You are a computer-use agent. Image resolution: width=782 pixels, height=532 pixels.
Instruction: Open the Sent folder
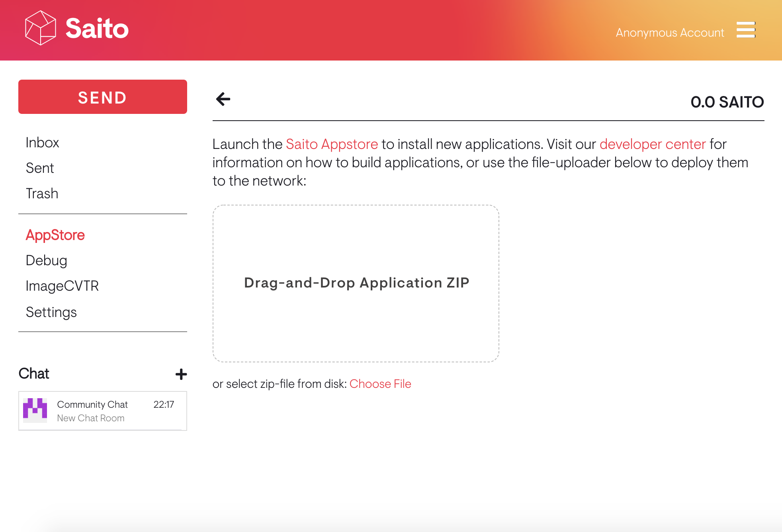point(40,168)
